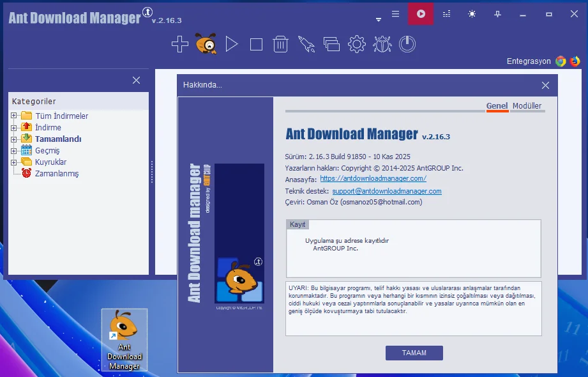This screenshot has width=588, height=377.
Task: Close the Hakkında dialog
Action: pos(545,85)
